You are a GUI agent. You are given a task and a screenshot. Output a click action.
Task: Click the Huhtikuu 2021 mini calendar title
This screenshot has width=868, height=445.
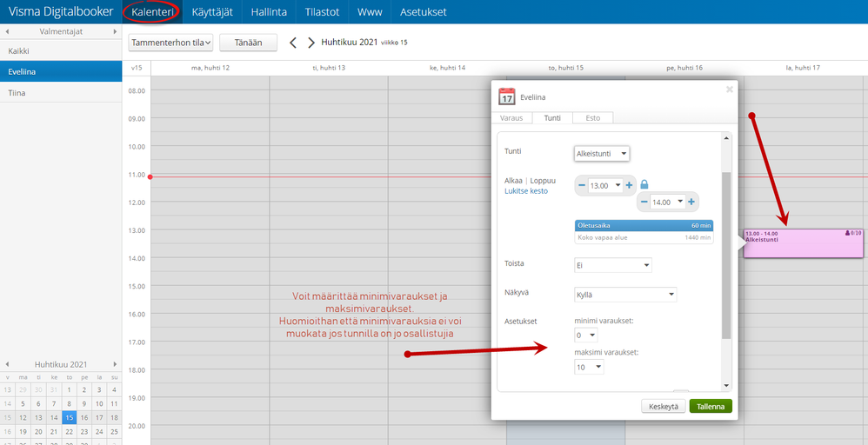61,364
